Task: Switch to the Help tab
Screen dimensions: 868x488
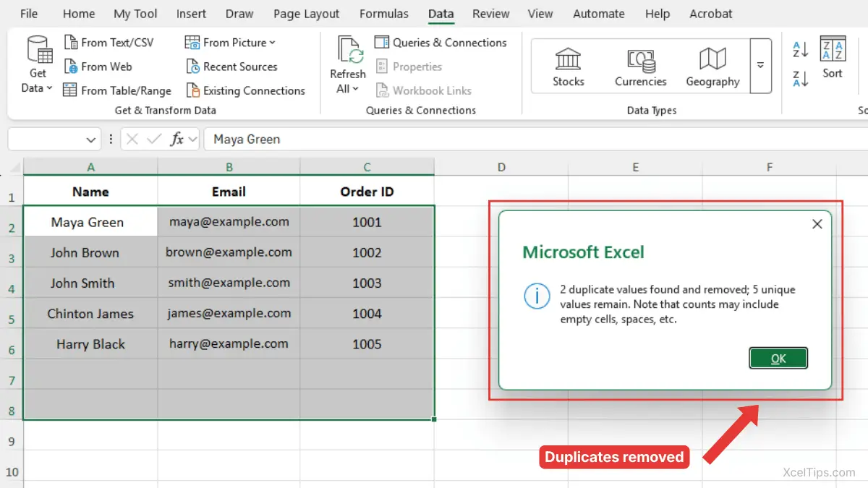Action: click(x=658, y=14)
